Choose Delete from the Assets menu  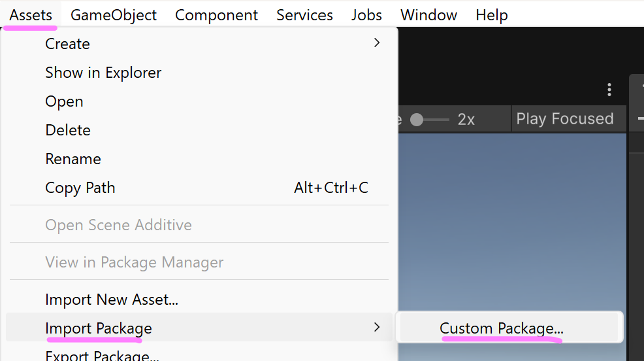[x=68, y=130]
